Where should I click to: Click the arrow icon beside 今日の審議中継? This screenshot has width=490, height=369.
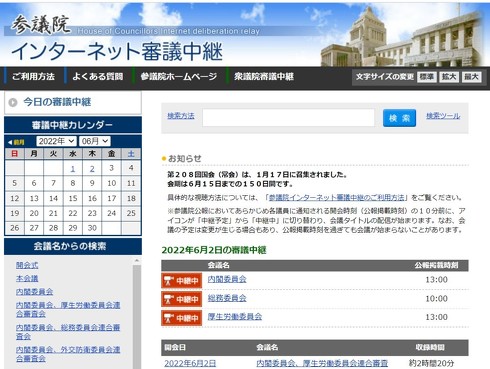(13, 102)
